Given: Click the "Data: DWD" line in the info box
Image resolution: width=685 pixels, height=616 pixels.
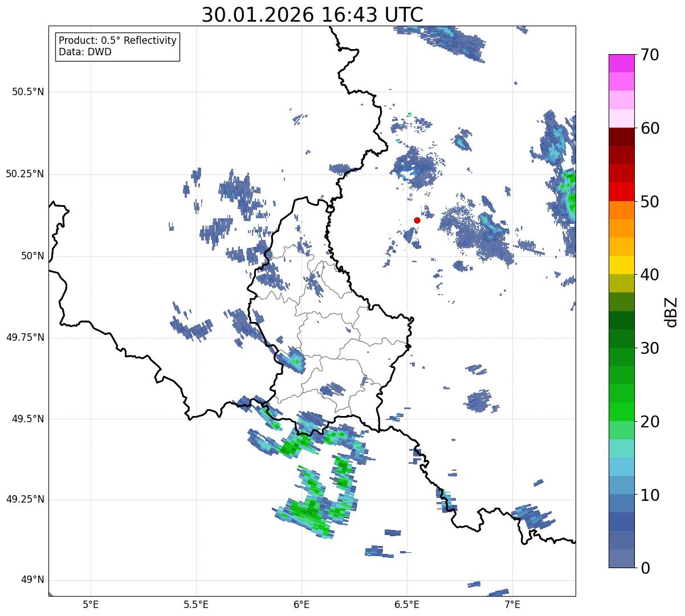Looking at the screenshot, I should [85, 52].
